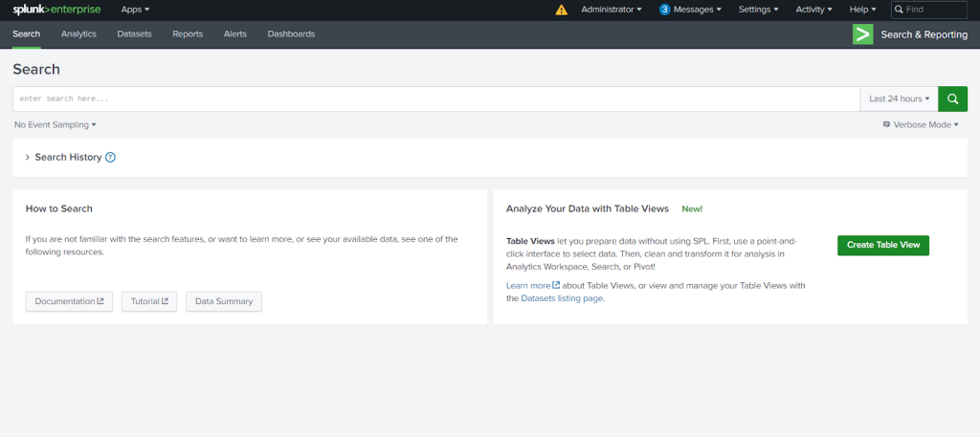The width and height of the screenshot is (980, 437).
Task: Click the 'Analyze Your Data with Table Views' heading
Action: [x=588, y=208]
